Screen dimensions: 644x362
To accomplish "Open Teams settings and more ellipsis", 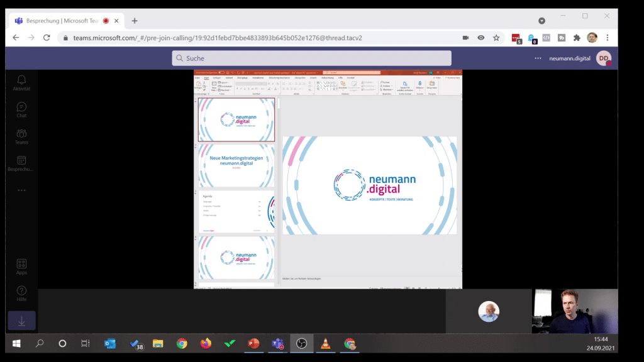I will click(538, 58).
